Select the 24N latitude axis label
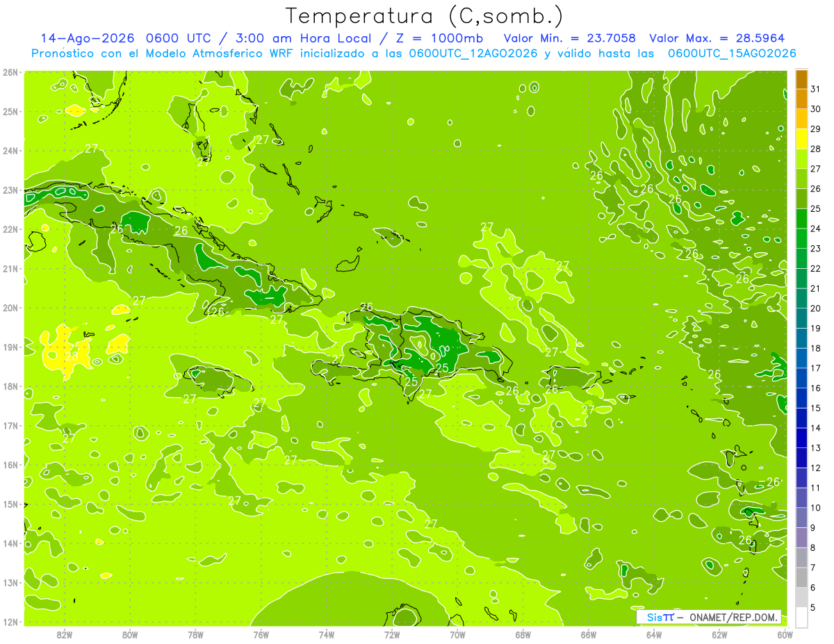 point(10,151)
